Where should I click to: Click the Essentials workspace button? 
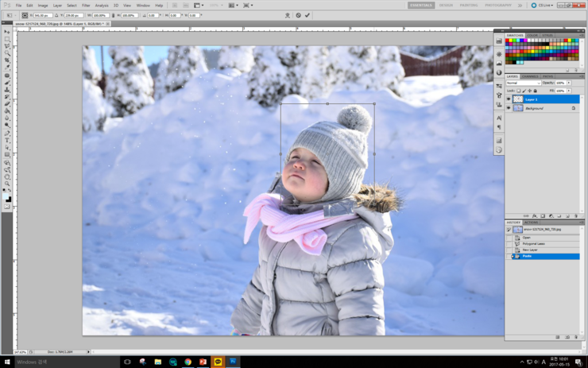click(421, 5)
